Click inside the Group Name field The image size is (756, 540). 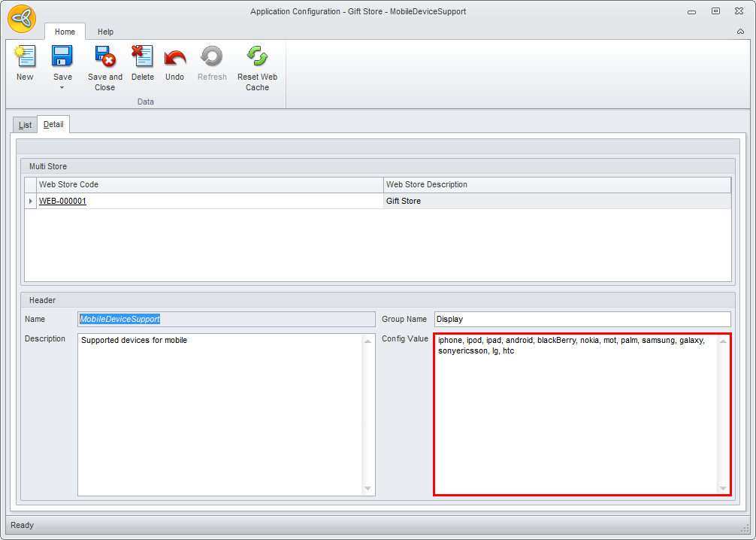tap(582, 320)
